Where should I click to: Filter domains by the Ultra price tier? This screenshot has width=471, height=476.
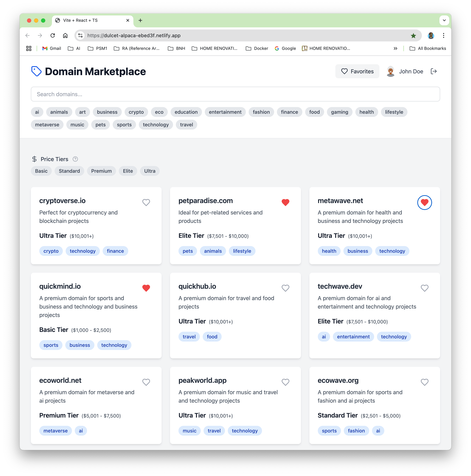pos(150,171)
